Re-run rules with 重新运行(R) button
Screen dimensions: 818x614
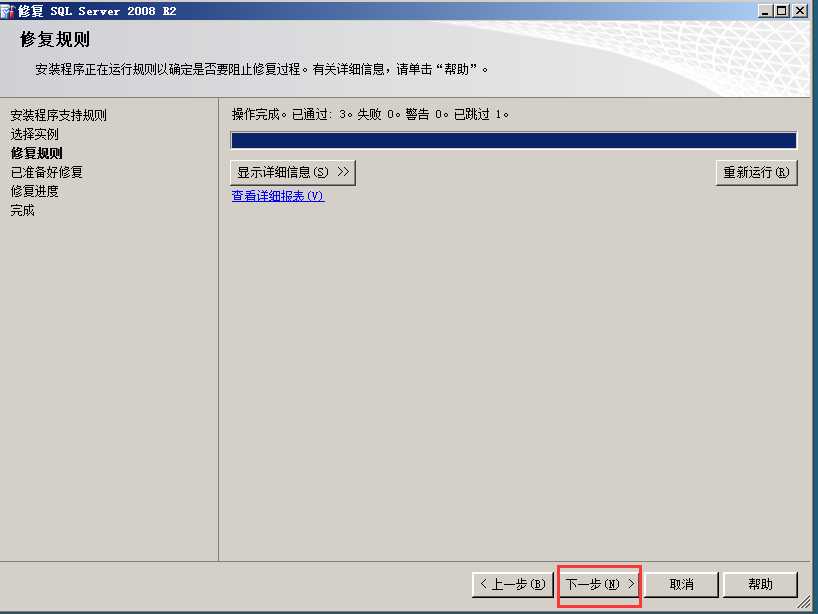click(x=756, y=173)
